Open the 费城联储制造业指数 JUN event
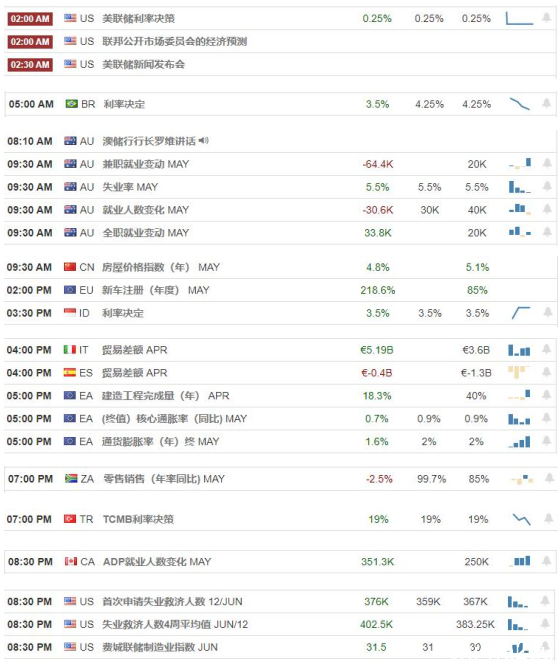 [160, 647]
